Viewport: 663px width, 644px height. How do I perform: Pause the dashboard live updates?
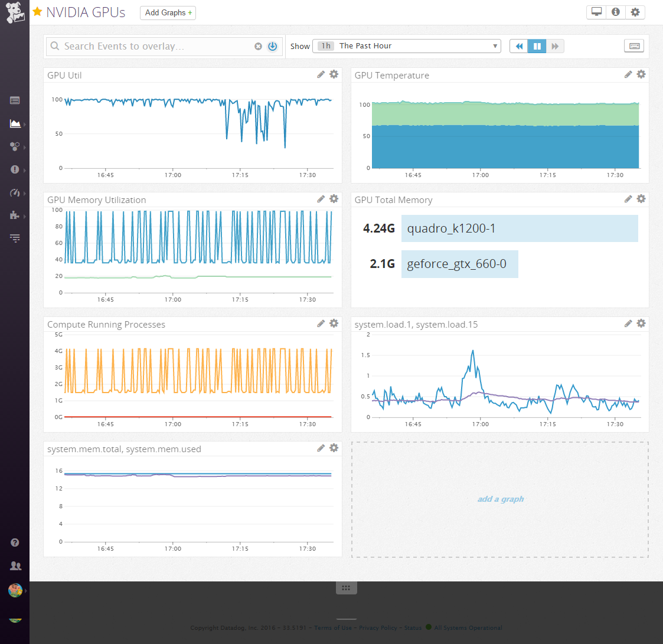pos(537,45)
